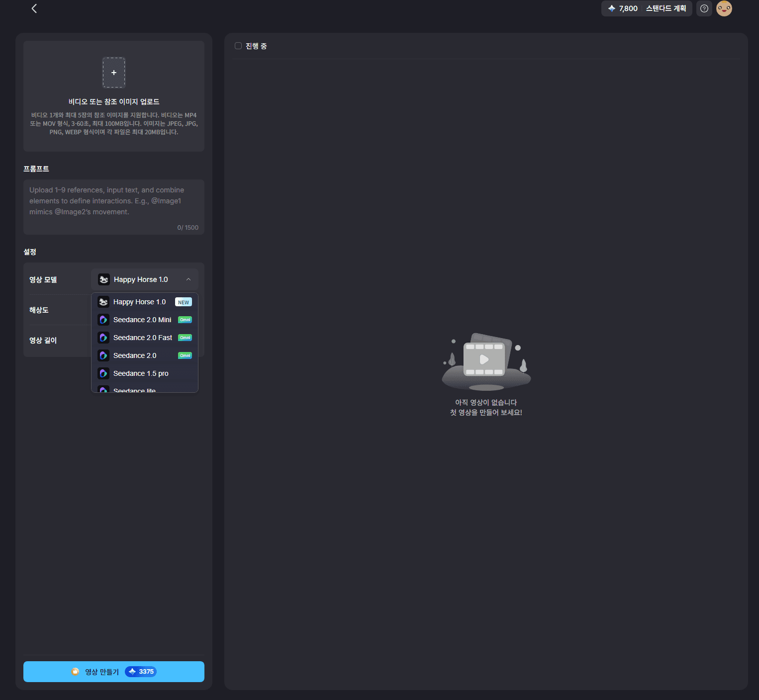The width and height of the screenshot is (759, 700).
Task: Click the 아직 영상이 없습니다 message
Action: click(x=486, y=402)
